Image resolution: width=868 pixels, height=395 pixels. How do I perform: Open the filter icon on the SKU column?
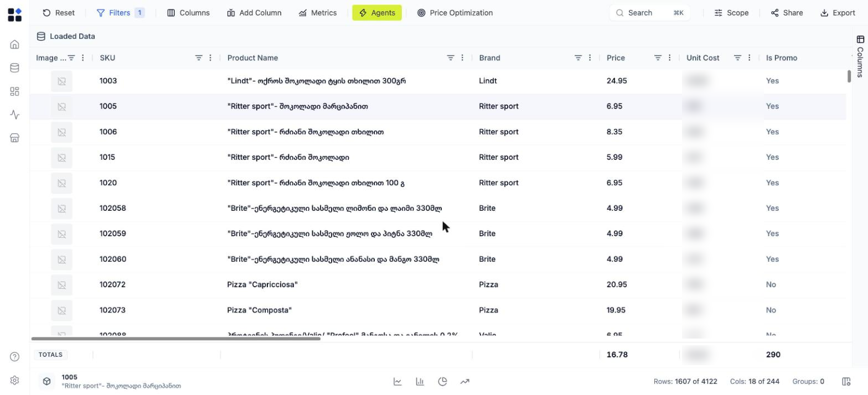click(199, 58)
